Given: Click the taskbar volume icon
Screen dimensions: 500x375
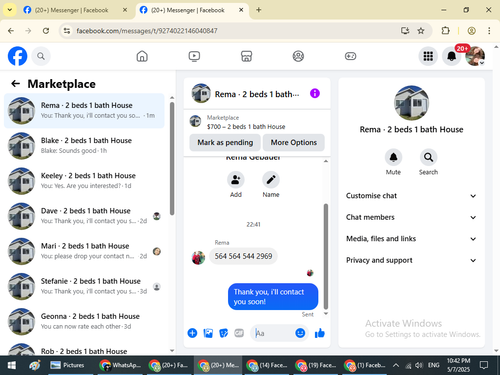Looking at the screenshot, I should point(419,365).
